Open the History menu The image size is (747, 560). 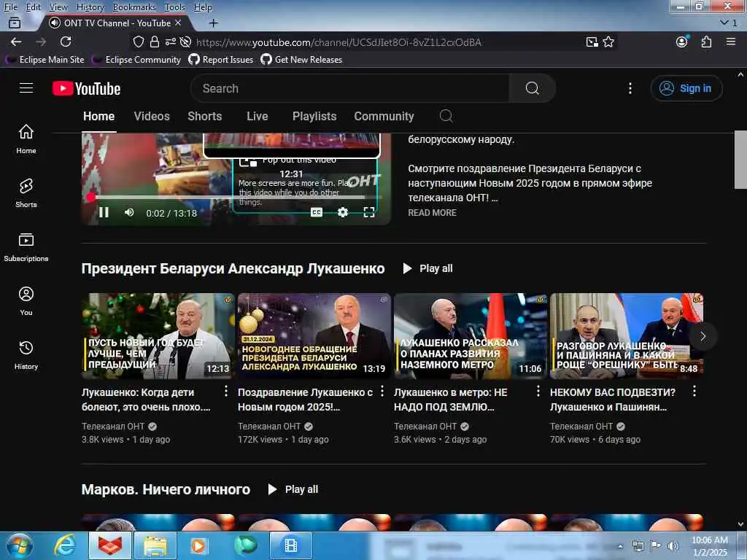coord(90,7)
